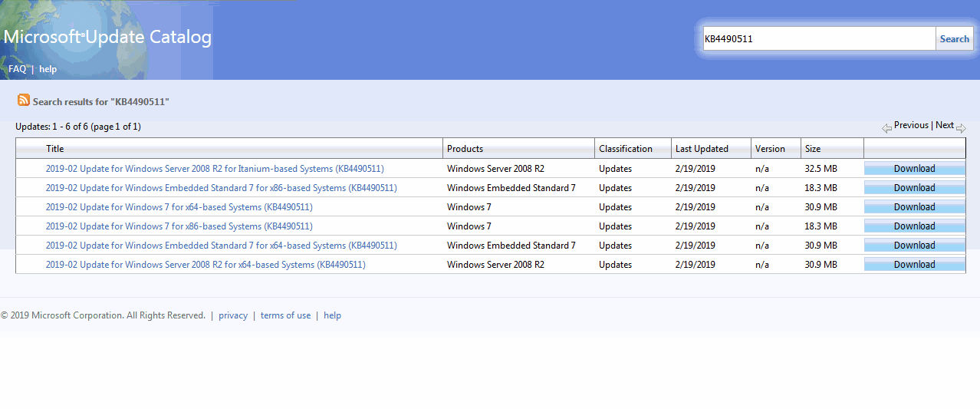Screen dimensions: 980x409
Task: Click the Search results for "KB4490511" heading
Action: click(100, 101)
